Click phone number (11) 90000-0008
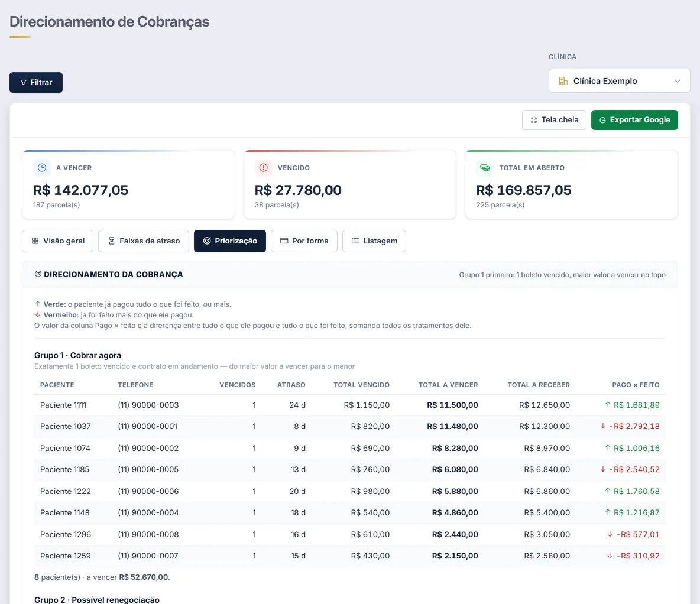The image size is (700, 604). coord(148,535)
